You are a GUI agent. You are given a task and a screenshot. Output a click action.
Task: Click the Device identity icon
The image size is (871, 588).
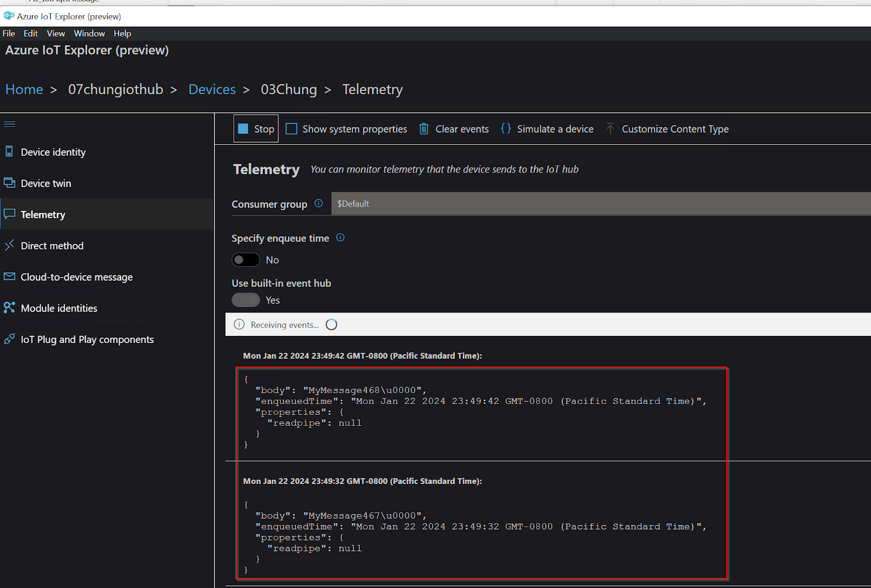click(x=9, y=151)
